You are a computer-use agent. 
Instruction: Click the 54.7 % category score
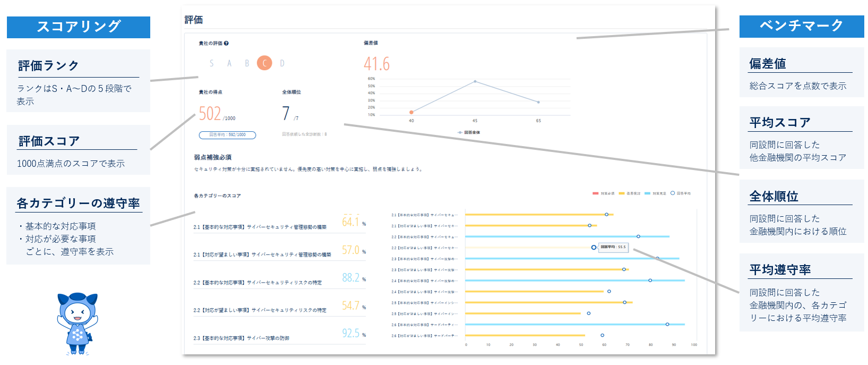[354, 305]
